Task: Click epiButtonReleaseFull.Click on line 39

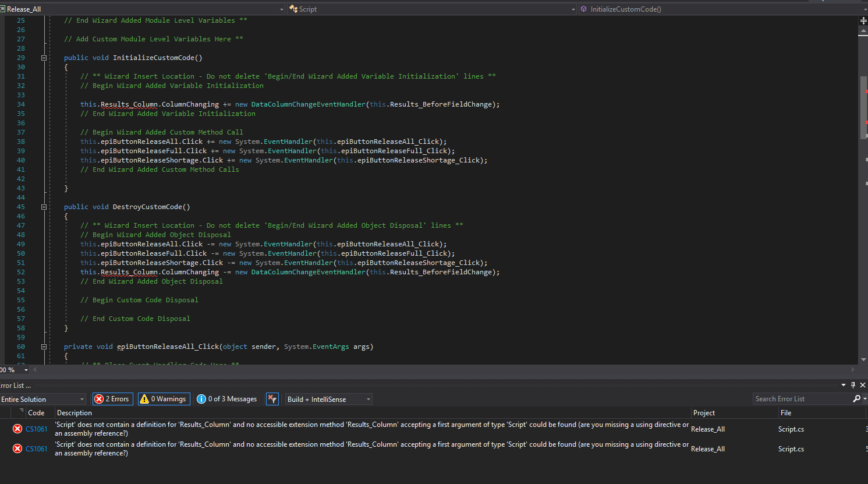Action: pyautogui.click(x=154, y=151)
